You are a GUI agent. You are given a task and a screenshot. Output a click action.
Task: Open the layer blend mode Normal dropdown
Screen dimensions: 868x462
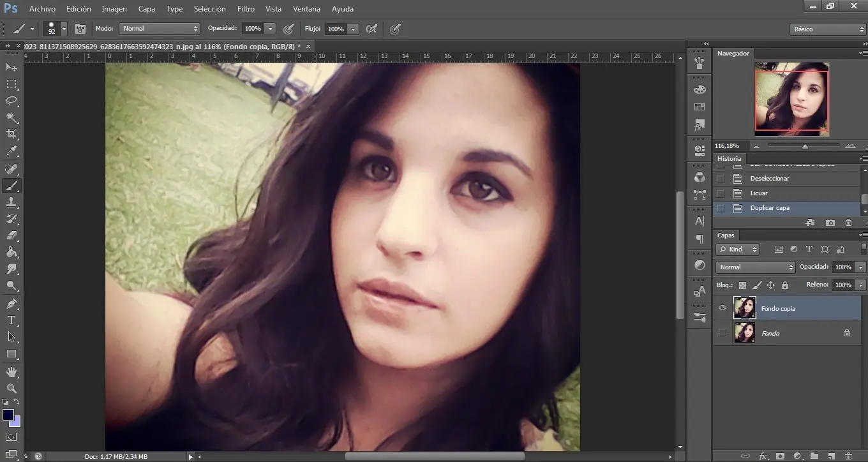(x=755, y=267)
